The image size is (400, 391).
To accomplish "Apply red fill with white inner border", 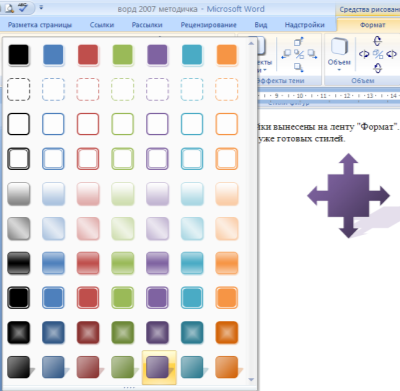I will tap(88, 298).
